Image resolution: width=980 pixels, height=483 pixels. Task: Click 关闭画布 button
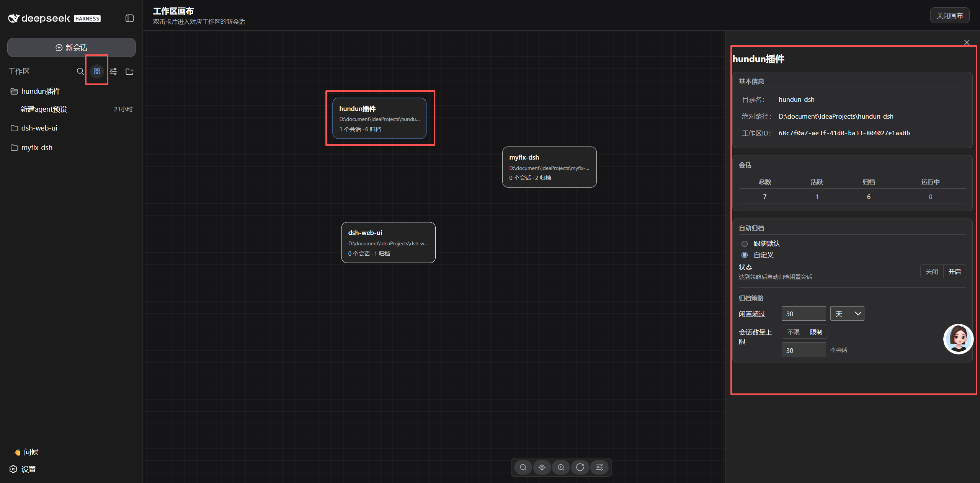coord(950,16)
